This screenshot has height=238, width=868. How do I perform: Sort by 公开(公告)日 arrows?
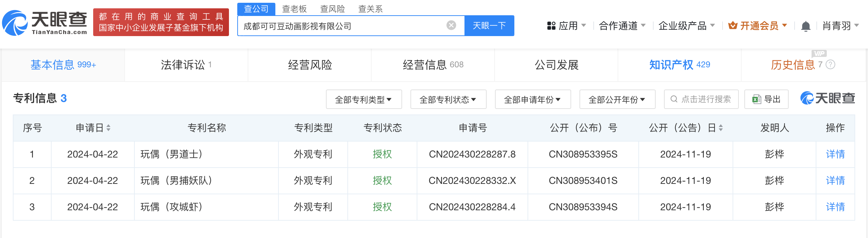[721, 128]
